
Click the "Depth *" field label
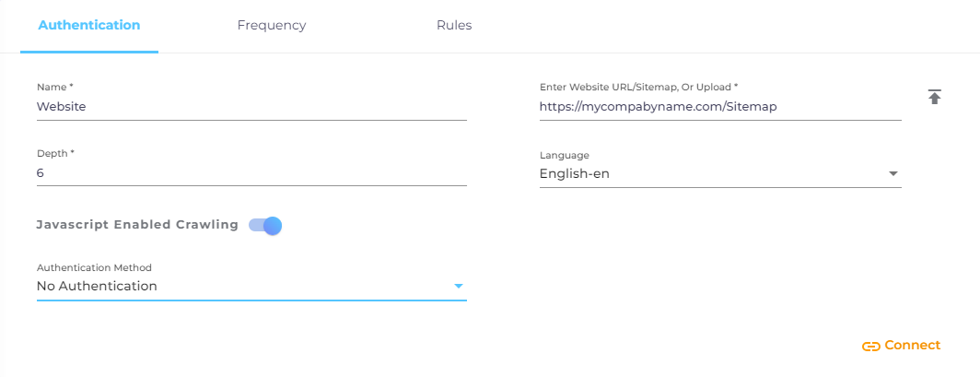(56, 153)
